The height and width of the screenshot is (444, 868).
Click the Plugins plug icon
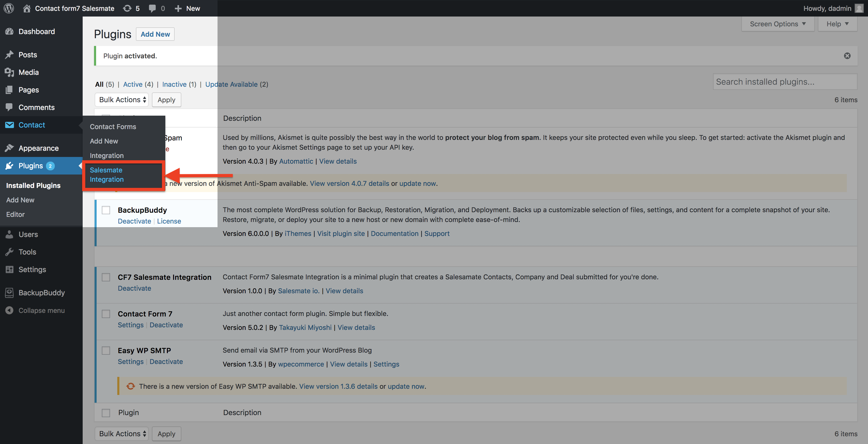[x=10, y=165]
